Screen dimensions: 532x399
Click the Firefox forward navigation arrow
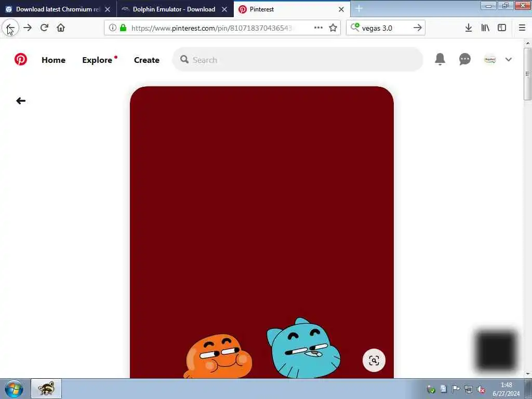tap(28, 28)
